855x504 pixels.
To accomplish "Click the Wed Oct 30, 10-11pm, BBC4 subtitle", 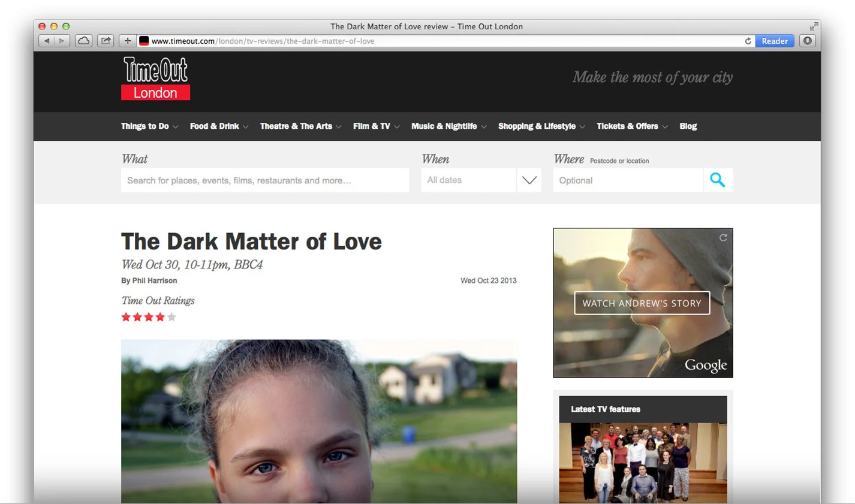I will coord(192,264).
